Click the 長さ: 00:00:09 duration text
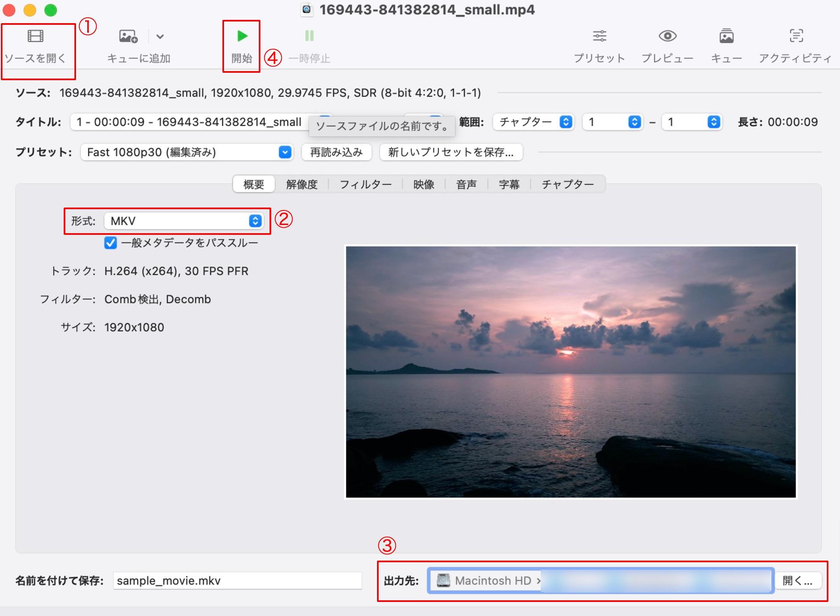 tap(778, 122)
